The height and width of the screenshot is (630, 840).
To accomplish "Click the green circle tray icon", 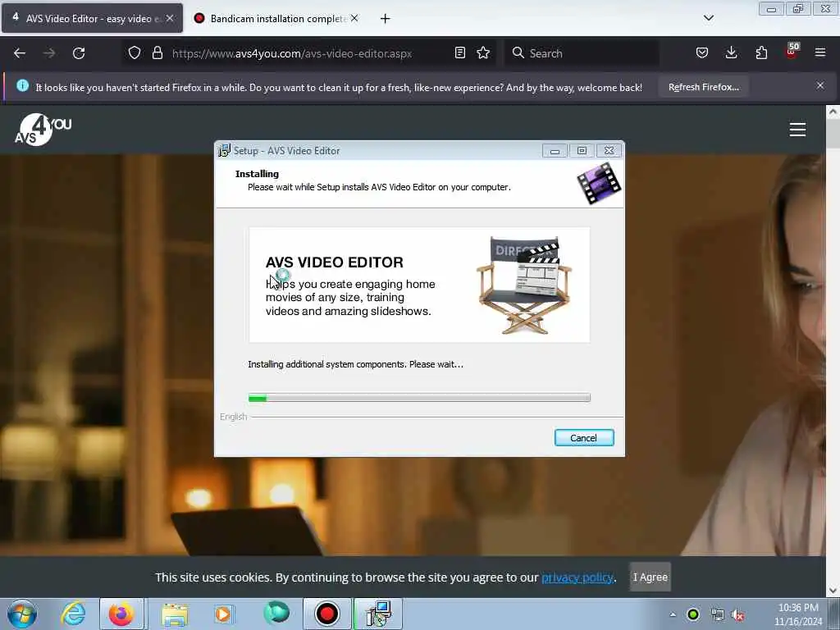I will click(x=693, y=614).
